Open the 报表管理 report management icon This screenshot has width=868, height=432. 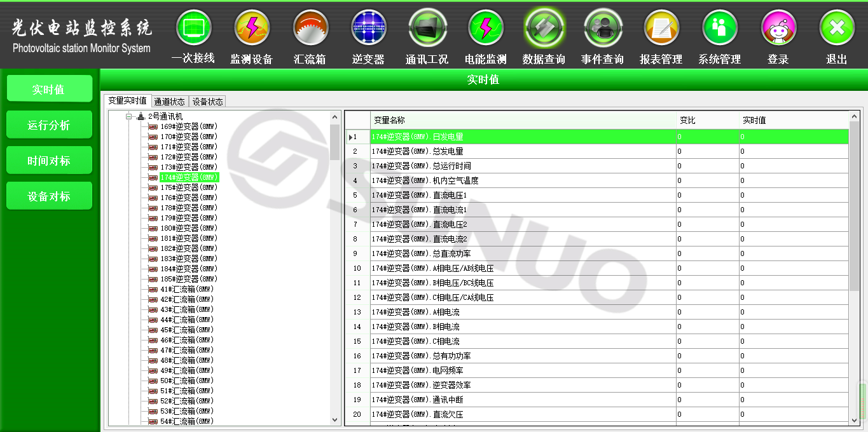(661, 29)
